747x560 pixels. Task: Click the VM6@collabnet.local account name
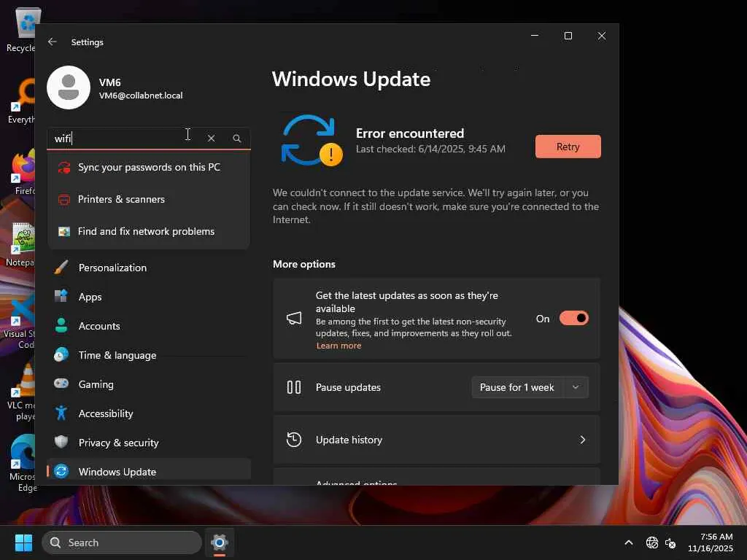coord(141,96)
